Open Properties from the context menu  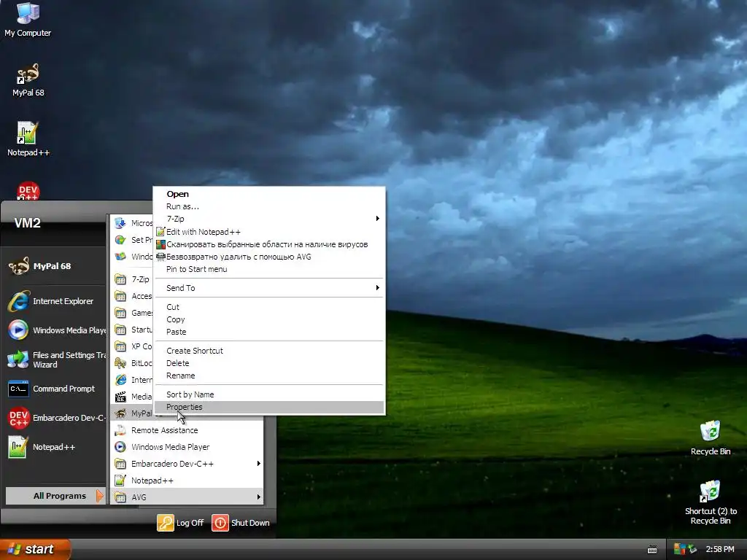point(269,407)
